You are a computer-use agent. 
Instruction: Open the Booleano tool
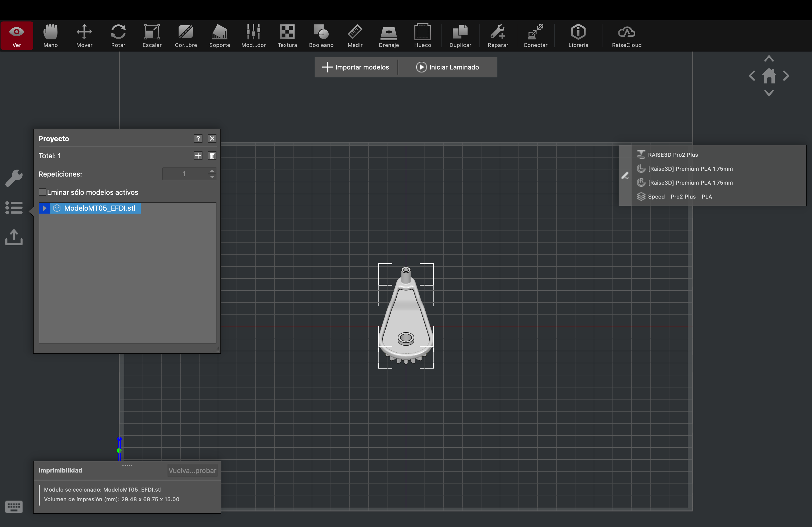click(321, 35)
